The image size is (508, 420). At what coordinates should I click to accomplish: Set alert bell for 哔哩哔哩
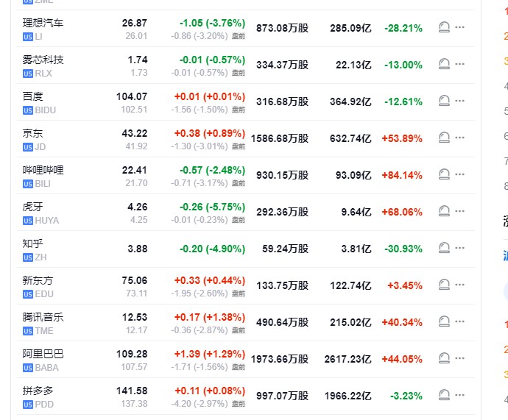point(444,175)
